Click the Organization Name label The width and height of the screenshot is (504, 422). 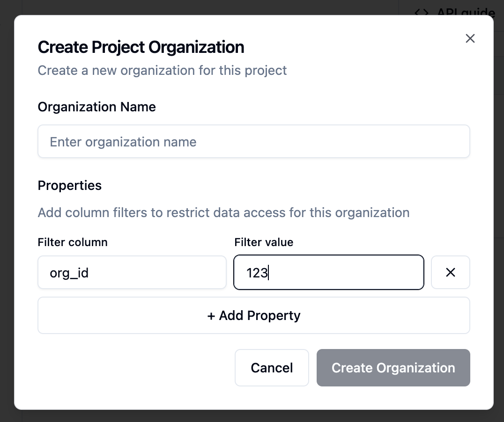[96, 107]
